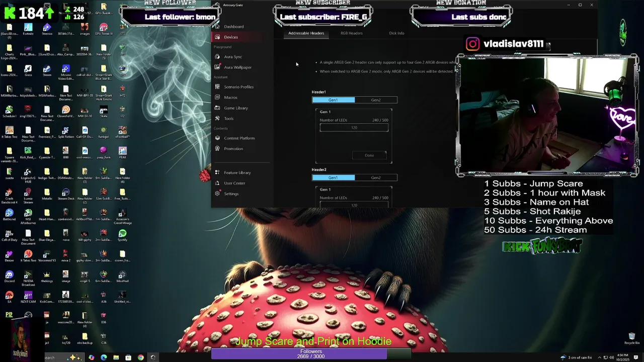Screen dimensions: 644x362
Task: Select Steam desktop shortcut
Action: [47, 70]
